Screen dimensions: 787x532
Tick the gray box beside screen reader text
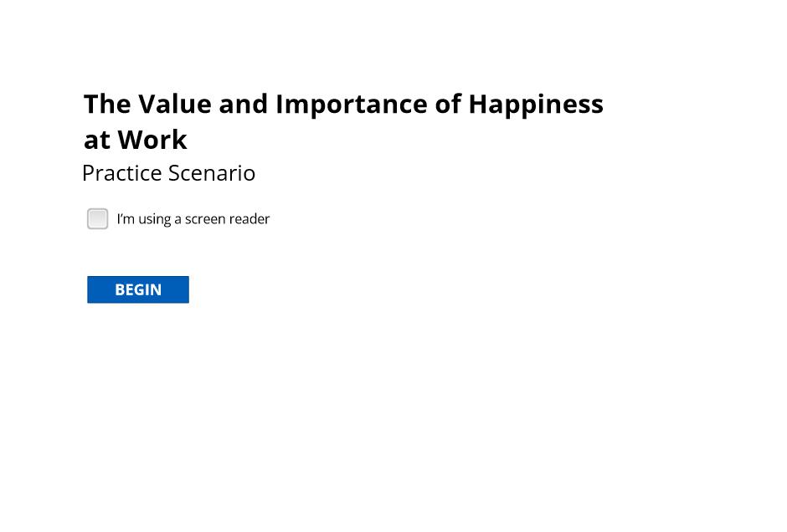click(x=97, y=218)
